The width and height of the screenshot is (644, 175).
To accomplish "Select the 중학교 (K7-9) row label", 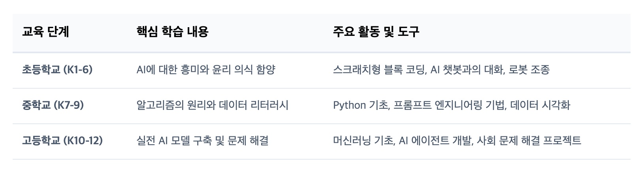I will 53,106.
